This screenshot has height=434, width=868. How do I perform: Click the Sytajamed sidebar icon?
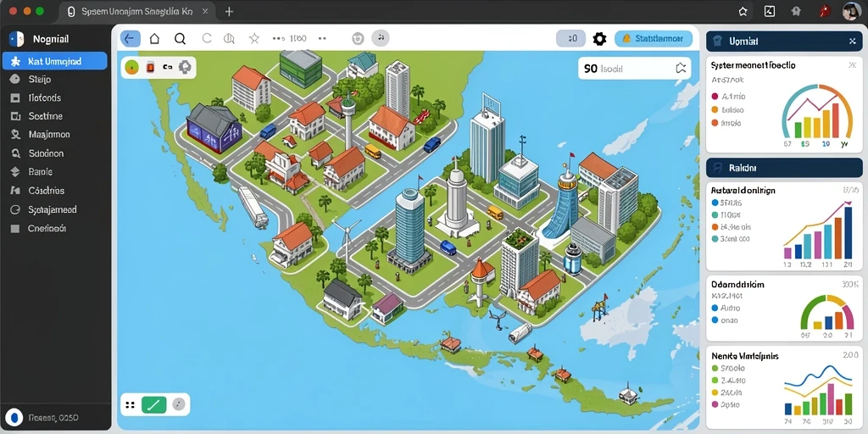tap(15, 210)
